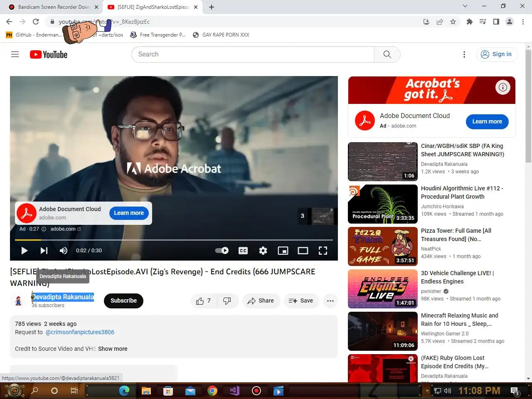This screenshot has height=399, width=532.
Task: Open the Junichiro Horikawa channel name
Action: coord(442,207)
